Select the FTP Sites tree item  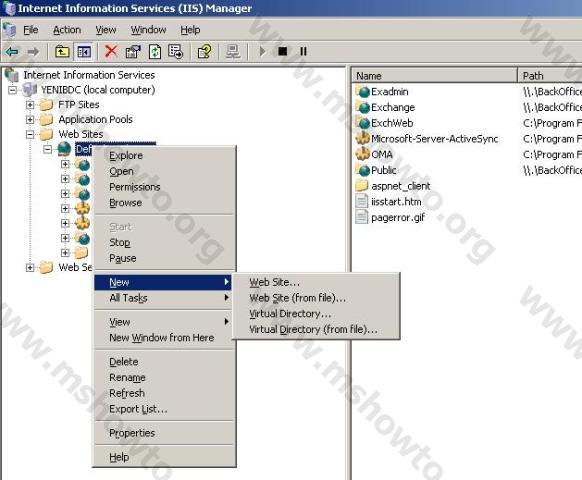point(79,105)
